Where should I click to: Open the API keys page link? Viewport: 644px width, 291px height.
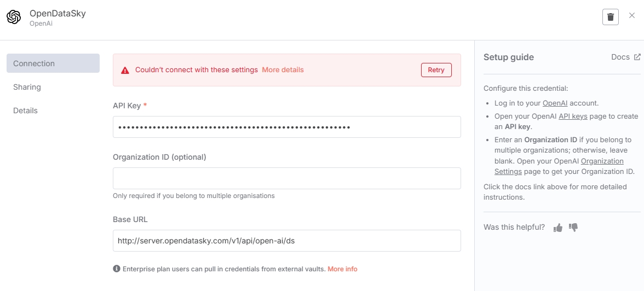(x=573, y=116)
